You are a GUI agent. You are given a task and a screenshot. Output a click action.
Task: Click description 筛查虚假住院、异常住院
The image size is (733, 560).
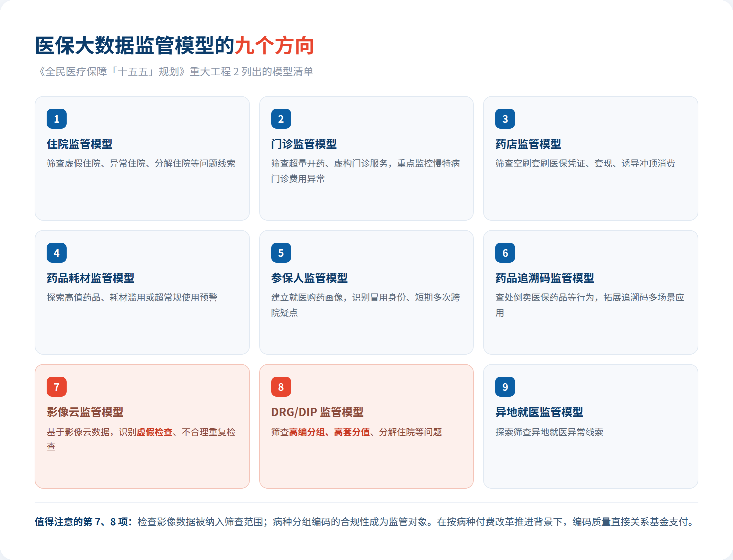coord(141,163)
